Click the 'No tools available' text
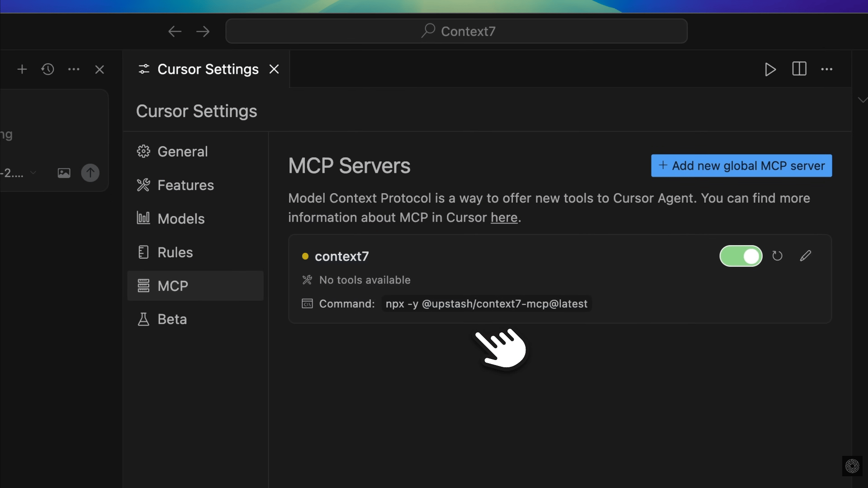The width and height of the screenshot is (868, 488). click(x=365, y=280)
